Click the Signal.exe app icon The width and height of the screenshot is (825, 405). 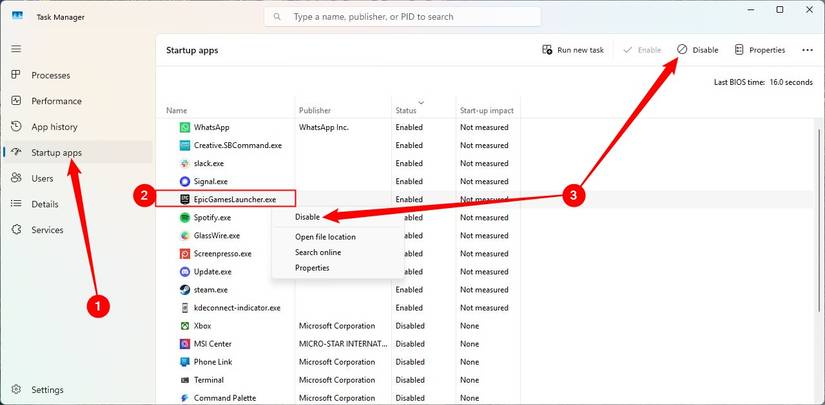point(185,181)
